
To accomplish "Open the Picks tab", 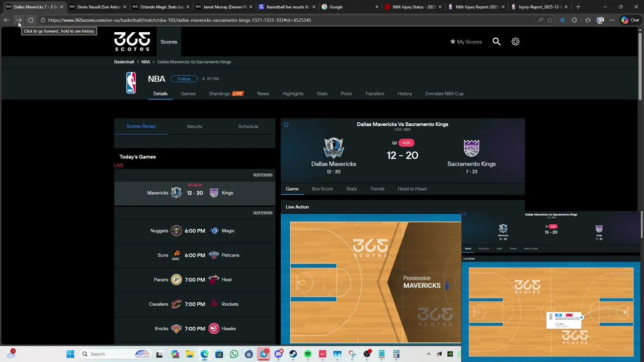I will pyautogui.click(x=346, y=94).
